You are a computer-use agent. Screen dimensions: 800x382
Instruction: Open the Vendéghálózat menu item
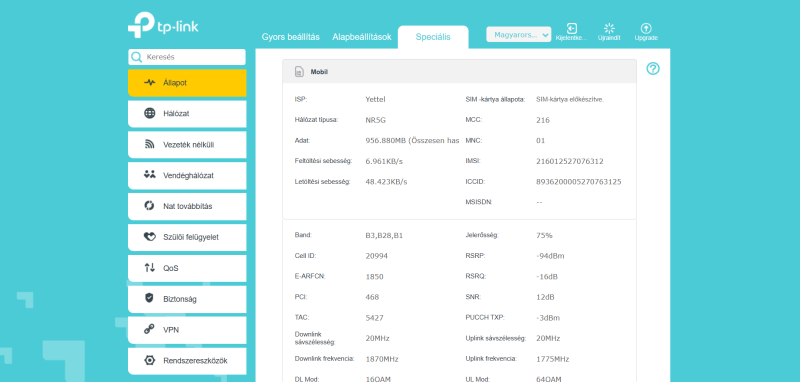pos(187,175)
